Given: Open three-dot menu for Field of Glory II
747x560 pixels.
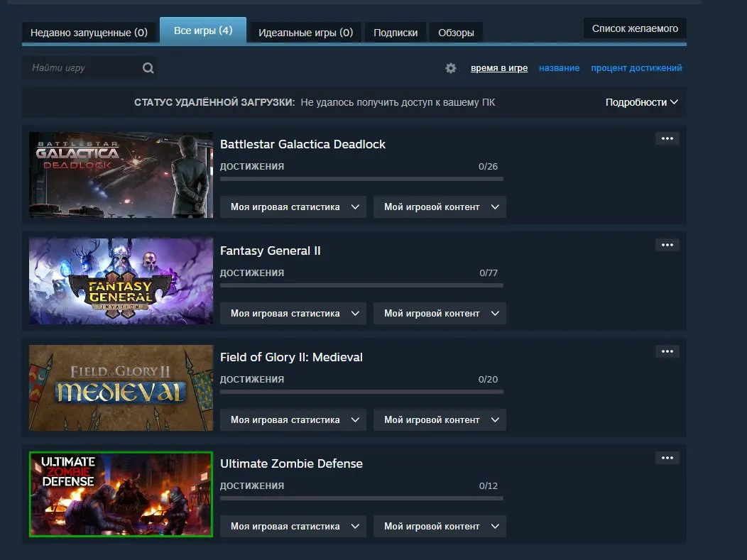Looking at the screenshot, I should click(x=667, y=351).
